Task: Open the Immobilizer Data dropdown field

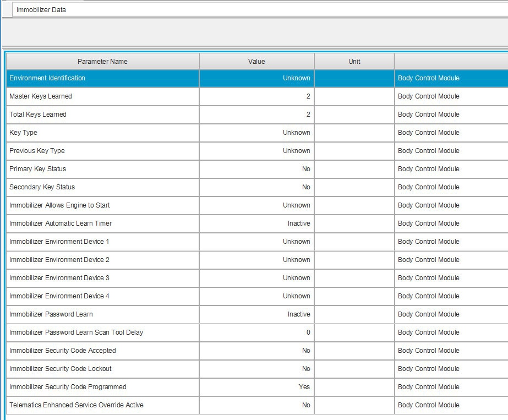Action: 260,10
